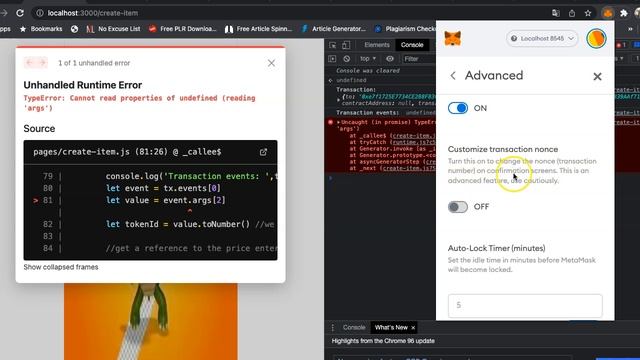
Task: Click the console Filter input field
Action: (x=418, y=59)
